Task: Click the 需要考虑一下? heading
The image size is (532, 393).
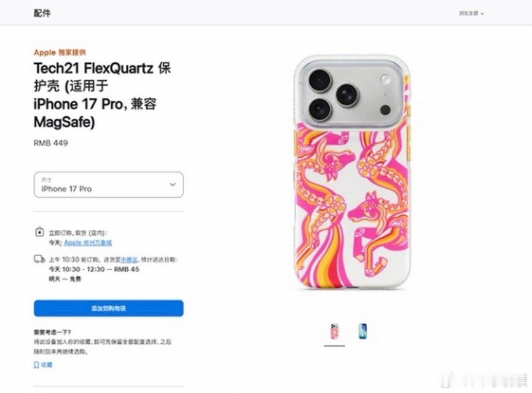Action: 52,332
